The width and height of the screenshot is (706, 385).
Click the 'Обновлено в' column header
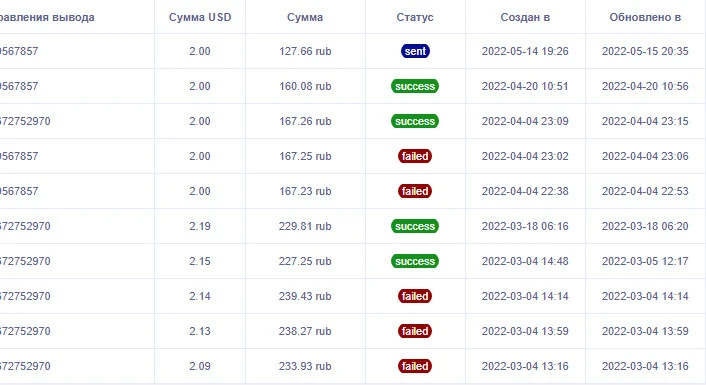tap(645, 17)
